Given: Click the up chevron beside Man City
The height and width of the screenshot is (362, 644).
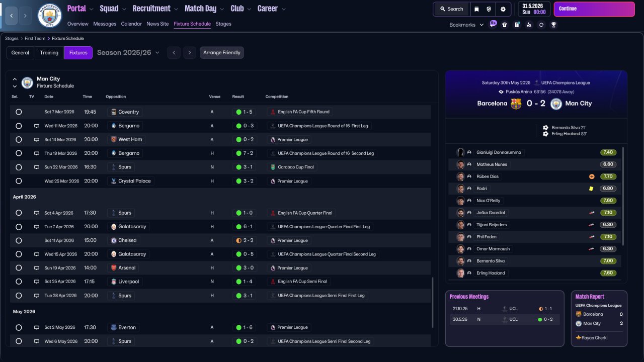Looking at the screenshot, I should [15, 79].
